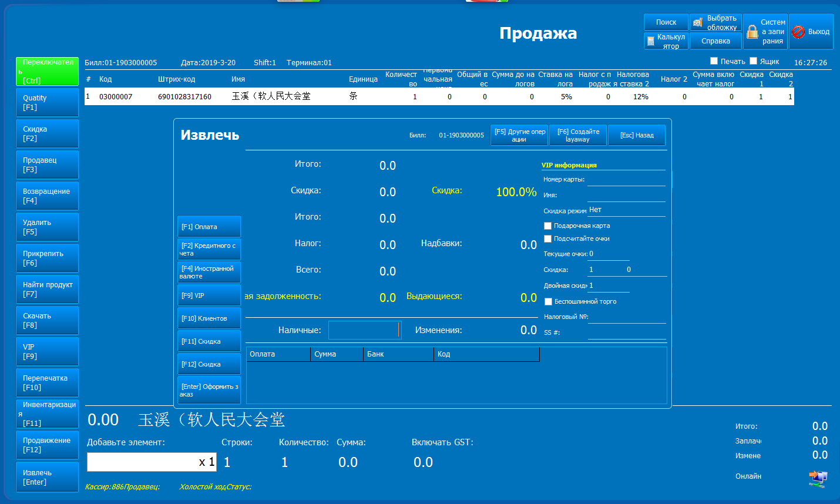Select Quatity F1 sidebar button
This screenshot has width=840, height=504.
pyautogui.click(x=47, y=102)
